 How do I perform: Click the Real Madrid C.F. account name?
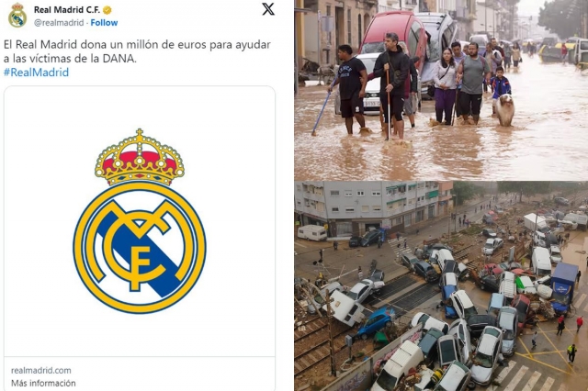[x=67, y=10]
